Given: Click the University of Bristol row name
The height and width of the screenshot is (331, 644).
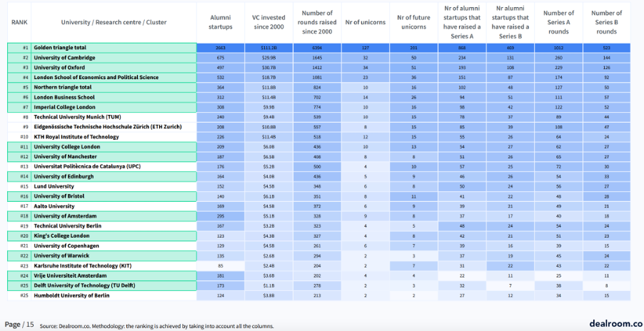Looking at the screenshot, I should pyautogui.click(x=59, y=196).
